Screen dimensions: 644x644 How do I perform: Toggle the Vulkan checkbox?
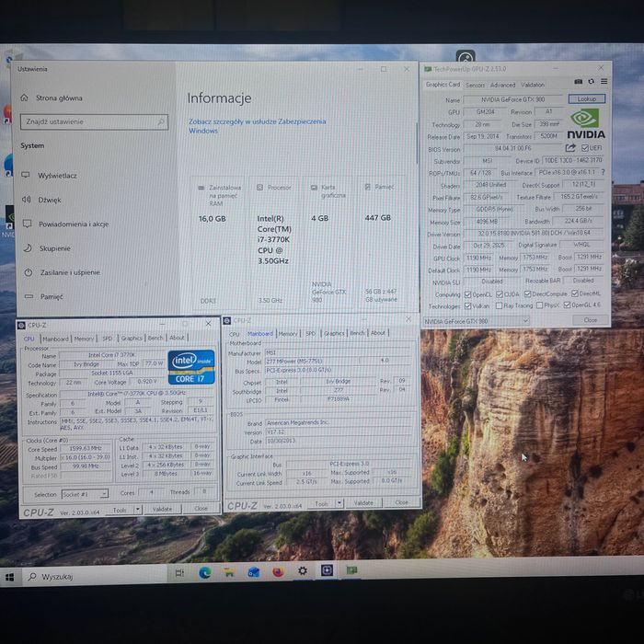pos(467,306)
